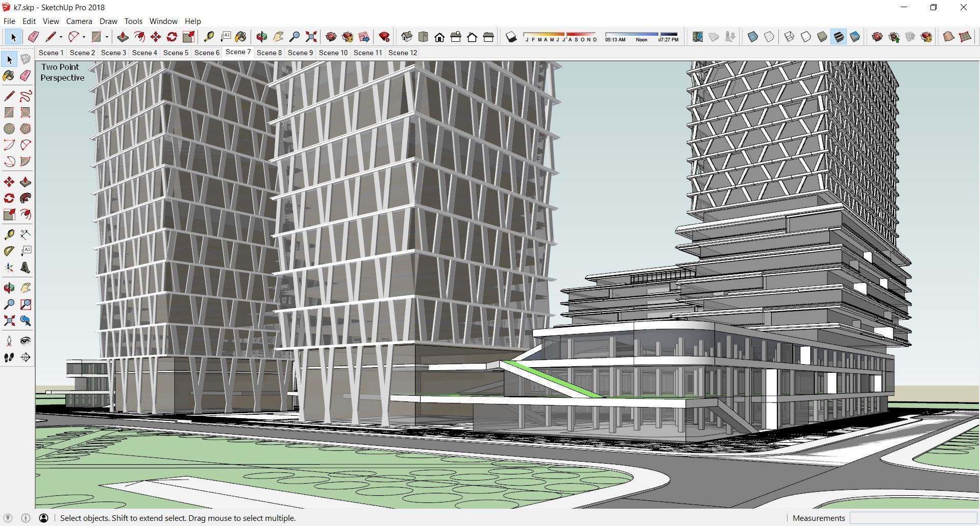Image resolution: width=980 pixels, height=526 pixels.
Task: Click the Orbit tool in top toolbar
Action: (261, 37)
